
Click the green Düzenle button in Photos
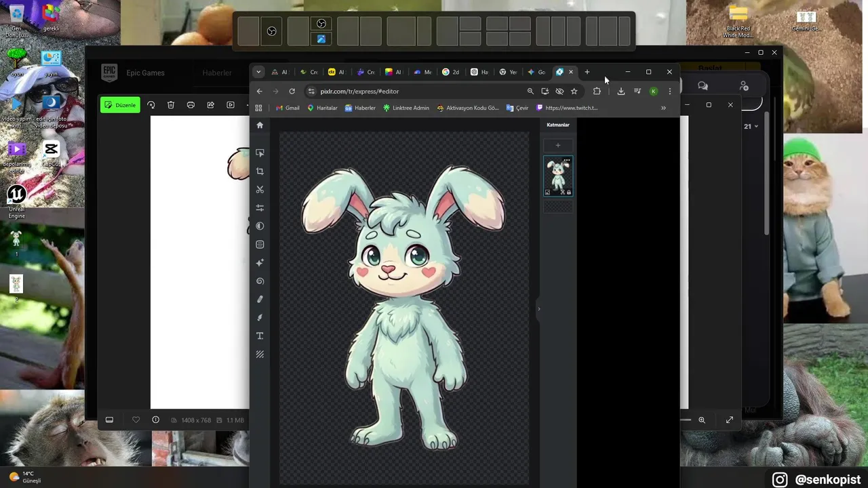120,105
